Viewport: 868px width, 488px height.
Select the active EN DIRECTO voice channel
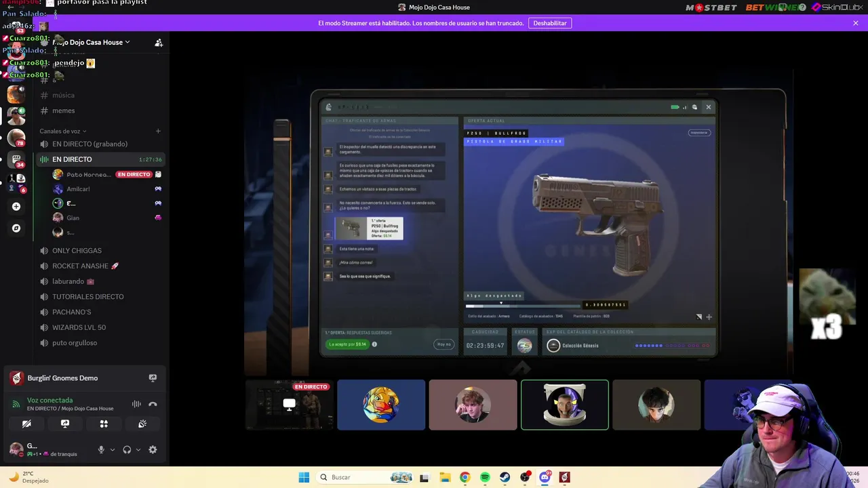[102, 159]
